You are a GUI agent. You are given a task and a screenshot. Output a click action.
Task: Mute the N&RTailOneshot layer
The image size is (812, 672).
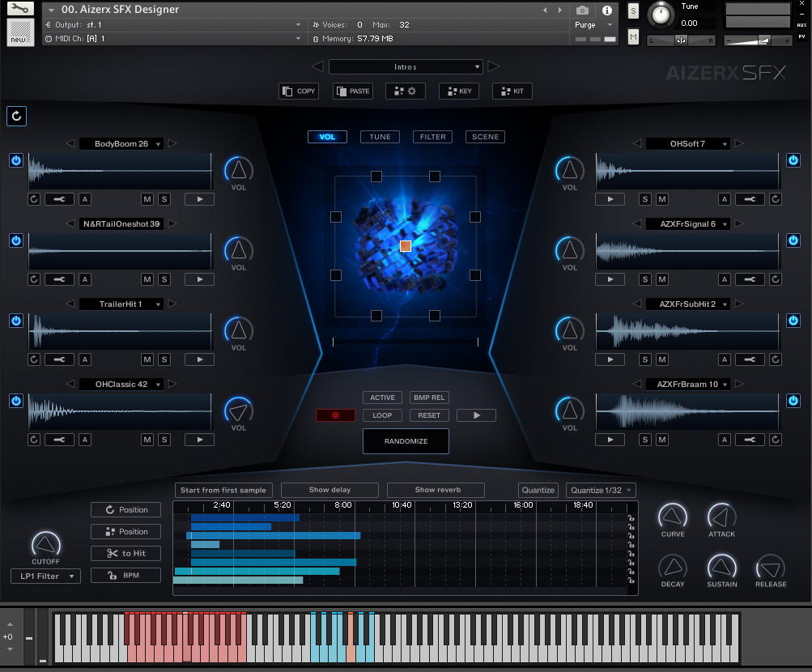pos(147,279)
